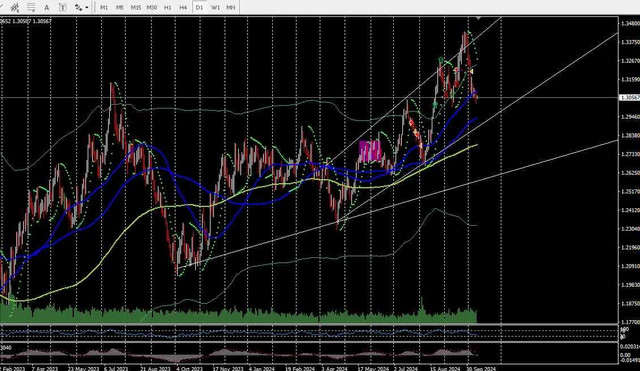Viewport: 640px width, 371px height.
Task: Click the 1.29460 price scale label
Action: click(x=630, y=117)
